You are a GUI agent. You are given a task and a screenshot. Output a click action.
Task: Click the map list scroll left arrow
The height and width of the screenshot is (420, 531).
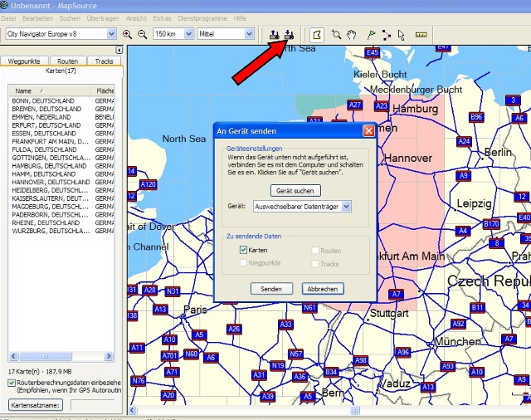[13, 356]
